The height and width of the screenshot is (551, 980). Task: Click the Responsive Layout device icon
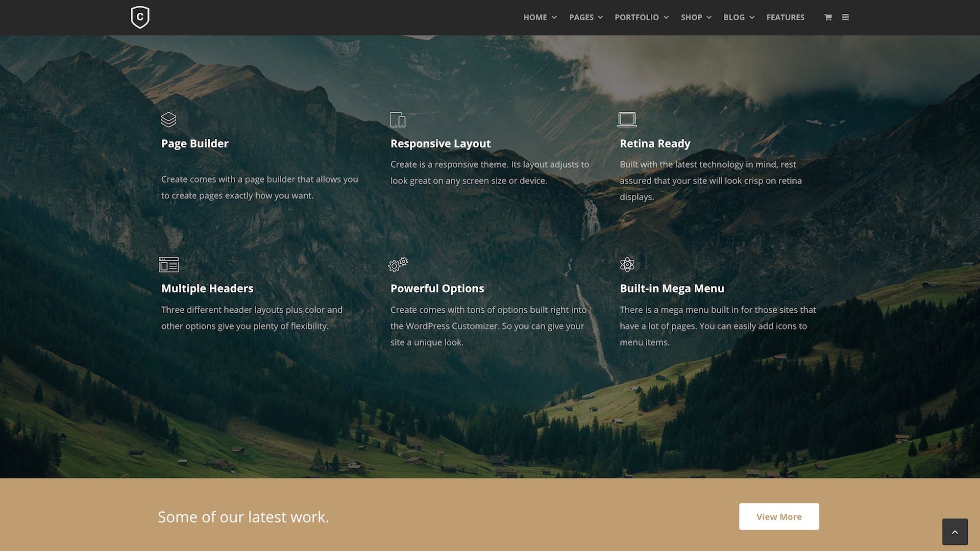pyautogui.click(x=398, y=119)
